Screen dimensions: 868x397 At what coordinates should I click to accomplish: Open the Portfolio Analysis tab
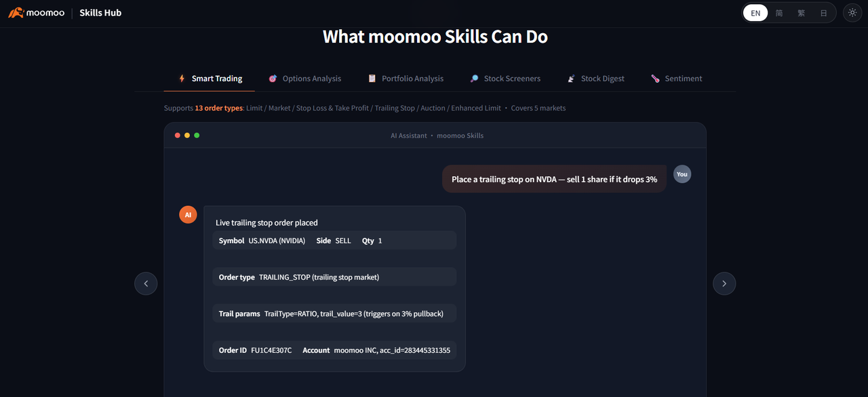(x=406, y=79)
